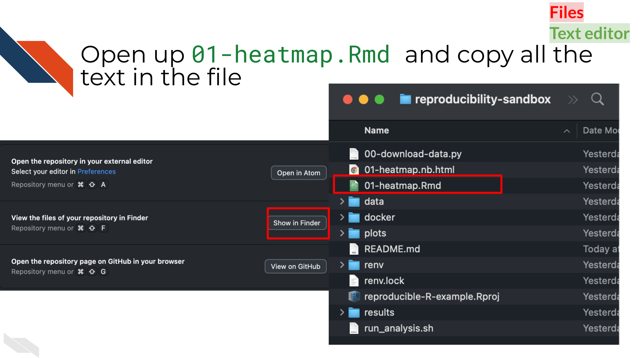Open the Preferences link

(97, 172)
